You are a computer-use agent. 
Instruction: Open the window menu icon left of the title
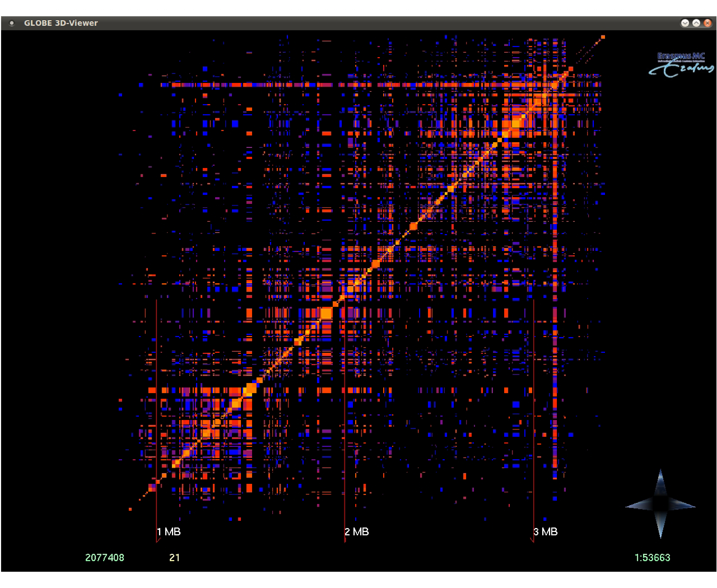click(12, 23)
